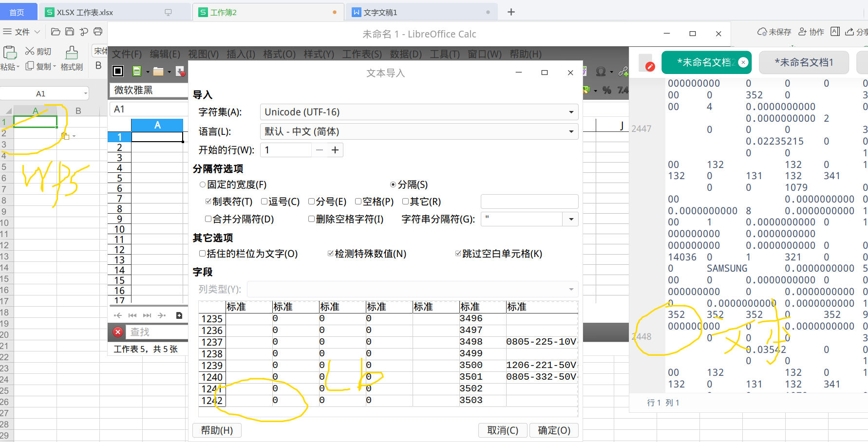Screen dimensions: 868x442
Task: Print using WPS printer icon
Action: click(98, 32)
